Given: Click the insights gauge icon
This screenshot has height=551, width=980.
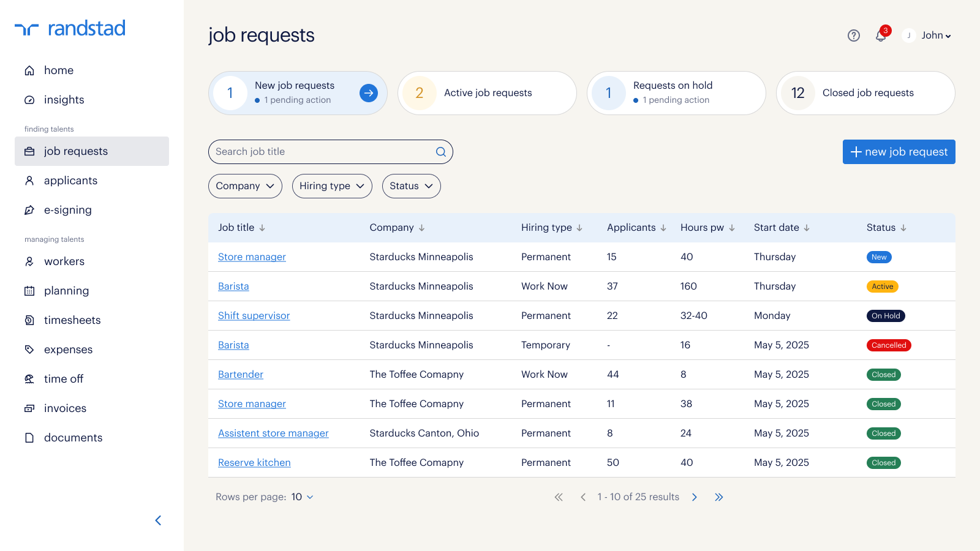Looking at the screenshot, I should pos(29,100).
